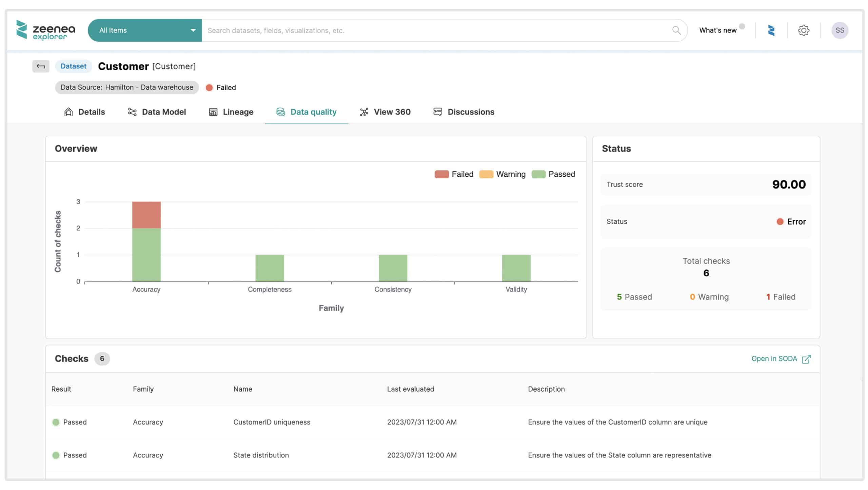The width and height of the screenshot is (868, 490).
Task: Click the CustomerID column are unique description
Action: point(618,422)
